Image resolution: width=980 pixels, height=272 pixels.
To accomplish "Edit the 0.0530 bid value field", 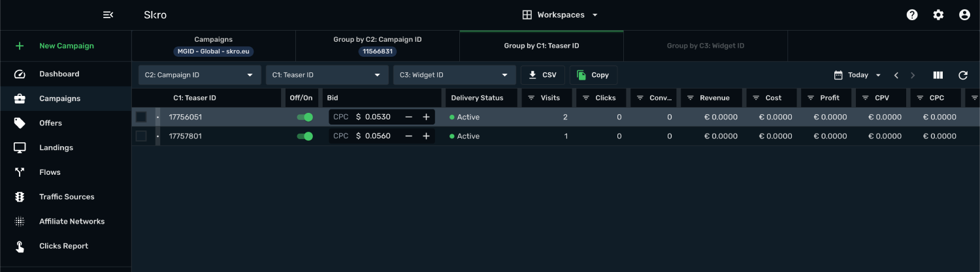I will tap(378, 117).
